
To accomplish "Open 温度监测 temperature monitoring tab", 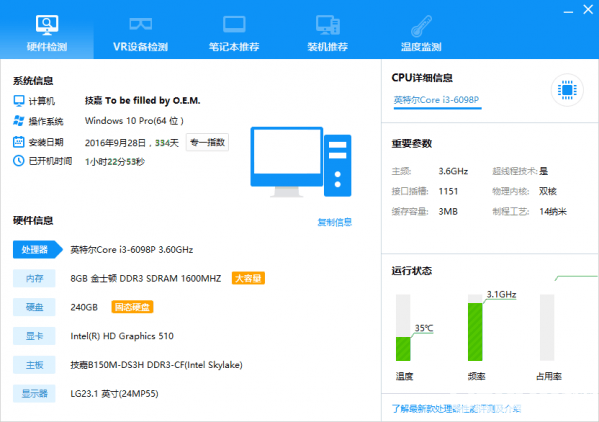I will tap(421, 33).
